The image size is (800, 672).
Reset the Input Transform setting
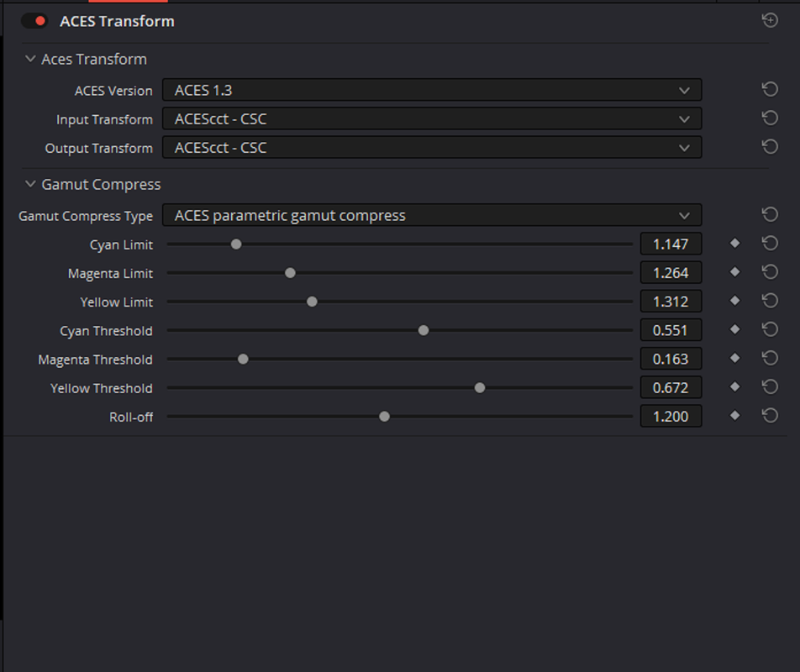pos(770,118)
